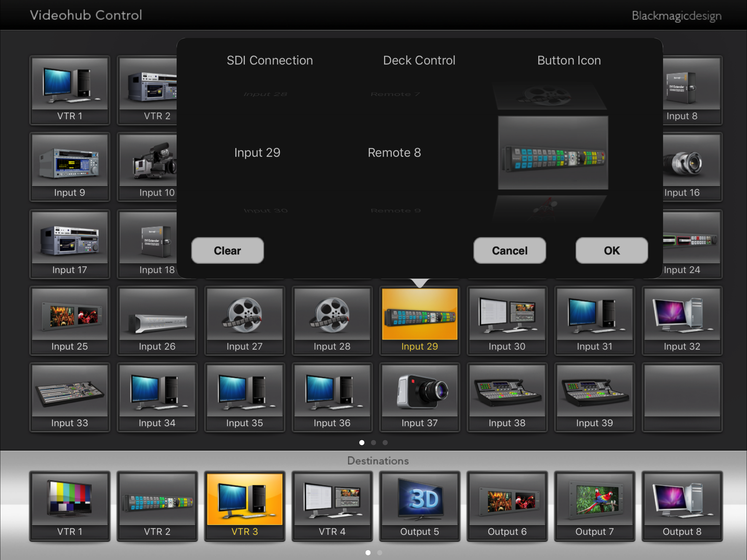The image size is (747, 560).
Task: Go to second destinations page dot
Action: point(380,553)
